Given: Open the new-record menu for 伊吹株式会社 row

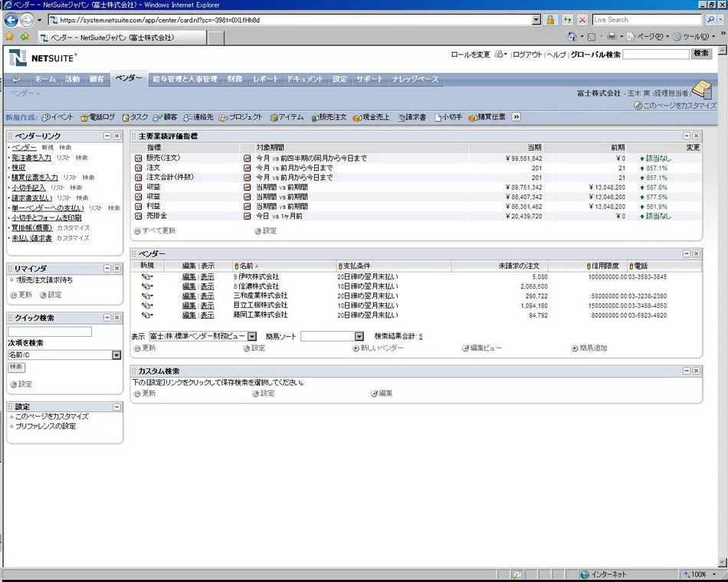Looking at the screenshot, I should click(148, 276).
